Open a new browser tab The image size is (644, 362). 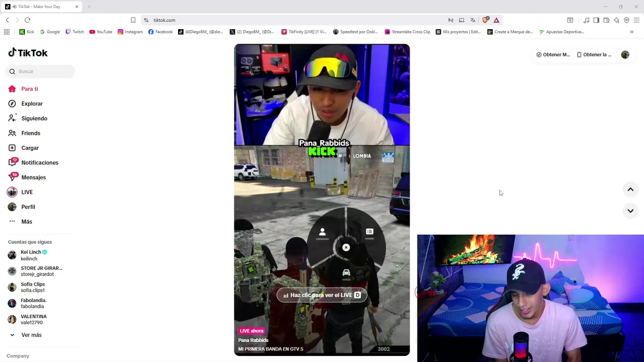point(89,7)
